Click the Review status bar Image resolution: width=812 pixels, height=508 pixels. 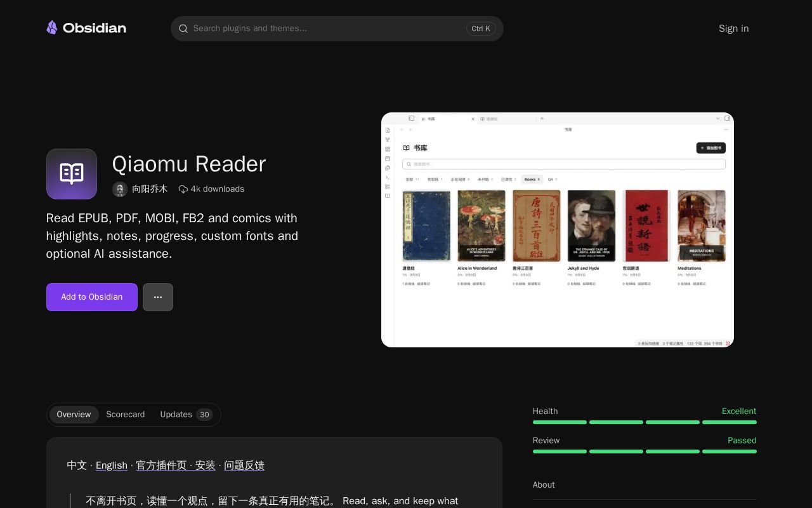pos(645,451)
